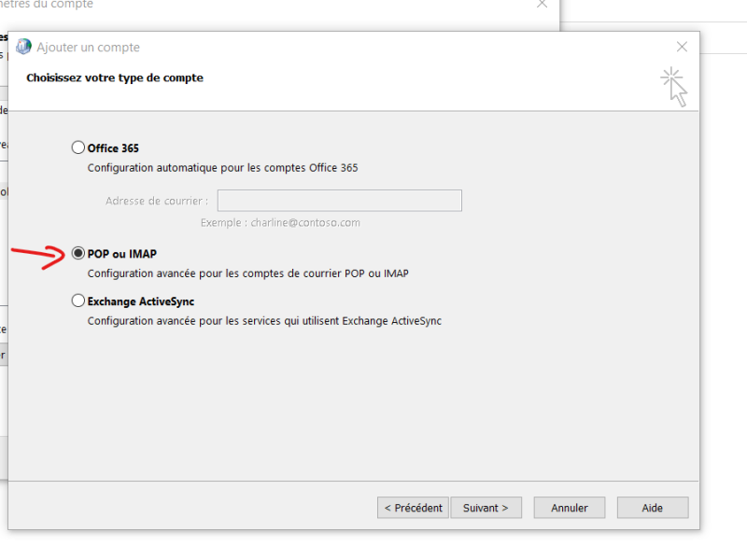This screenshot has width=747, height=560.
Task: Click the 'Ajouter un compte' title text
Action: pyautogui.click(x=88, y=48)
